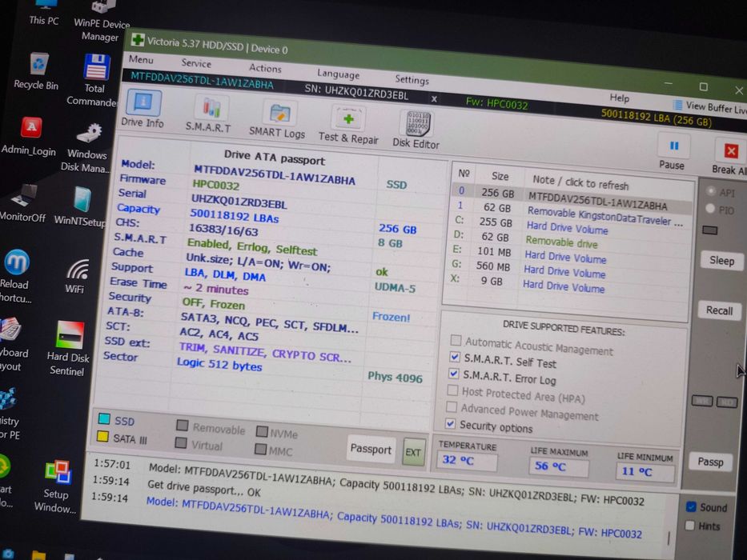
Task: Open the Disk Editor toolbar icon
Action: point(418,124)
